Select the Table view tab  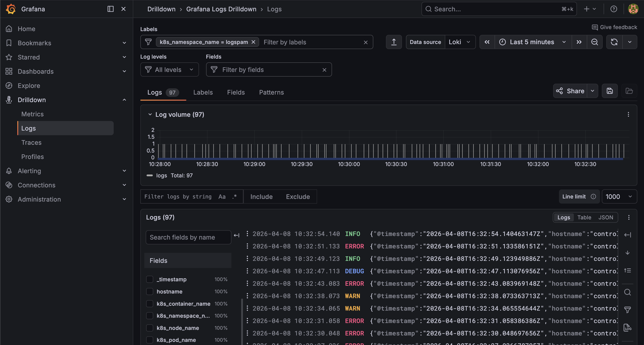pos(584,217)
